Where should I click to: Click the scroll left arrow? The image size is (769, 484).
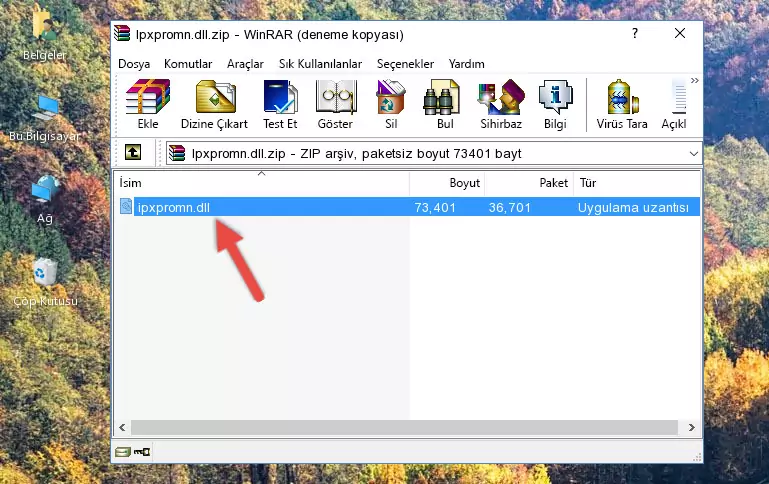(122, 427)
